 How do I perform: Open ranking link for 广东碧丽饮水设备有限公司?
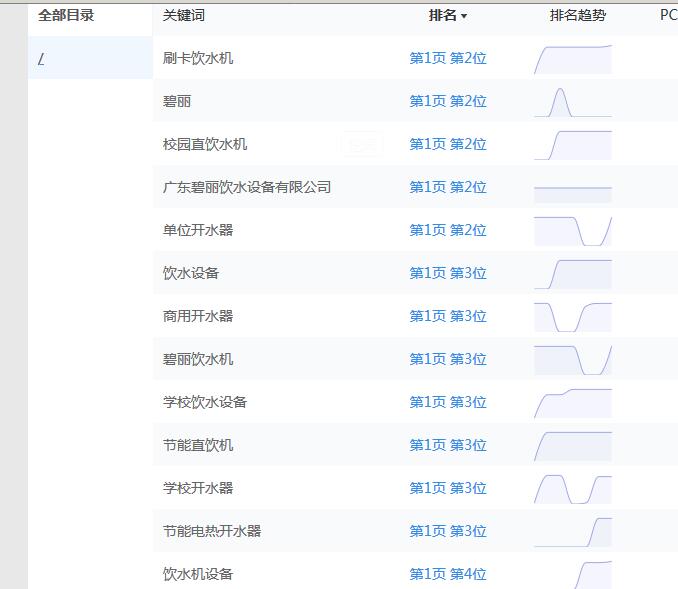click(448, 187)
